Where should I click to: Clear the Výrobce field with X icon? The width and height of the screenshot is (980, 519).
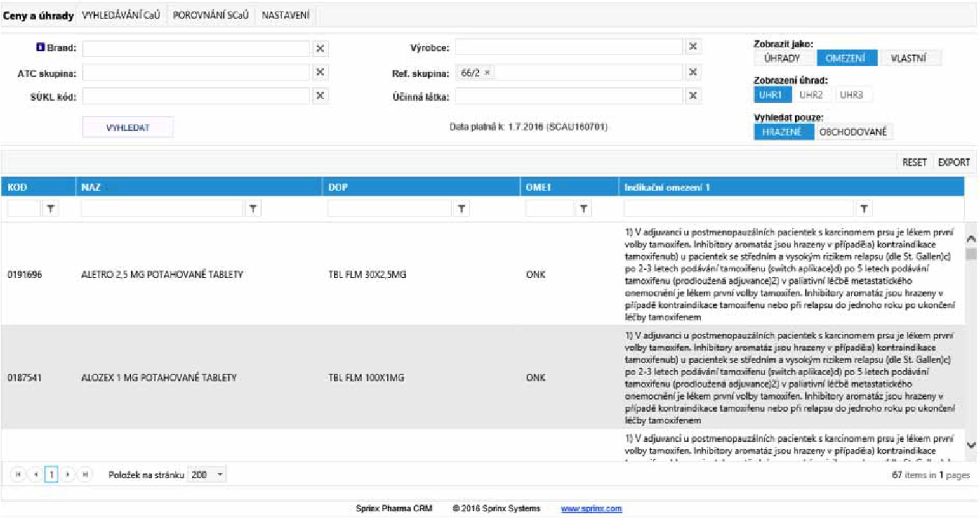coord(692,48)
